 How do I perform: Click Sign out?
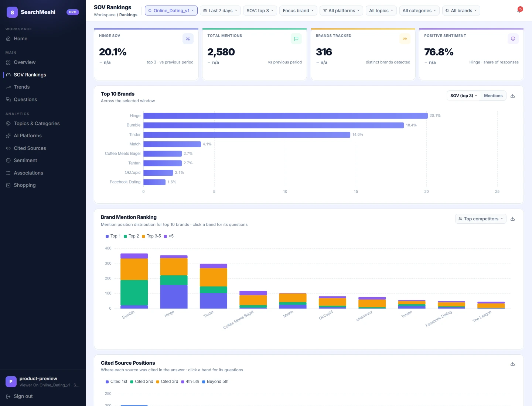23,396
